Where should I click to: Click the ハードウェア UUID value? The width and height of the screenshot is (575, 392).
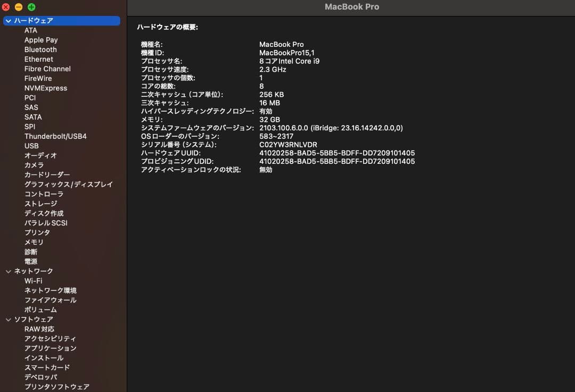click(x=337, y=153)
